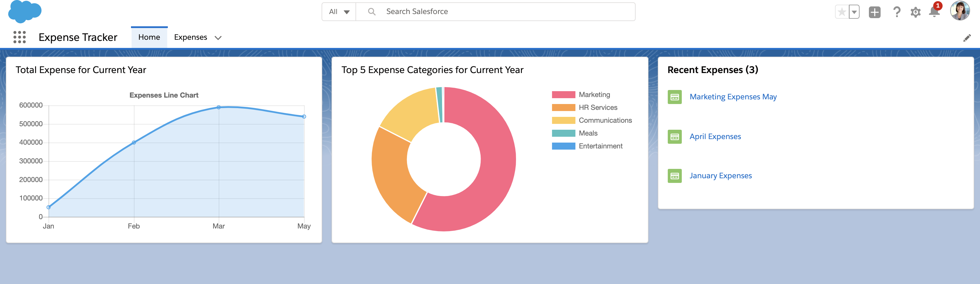Click the expense card icon beside April Expenses
The image size is (980, 284).
pyautogui.click(x=675, y=136)
